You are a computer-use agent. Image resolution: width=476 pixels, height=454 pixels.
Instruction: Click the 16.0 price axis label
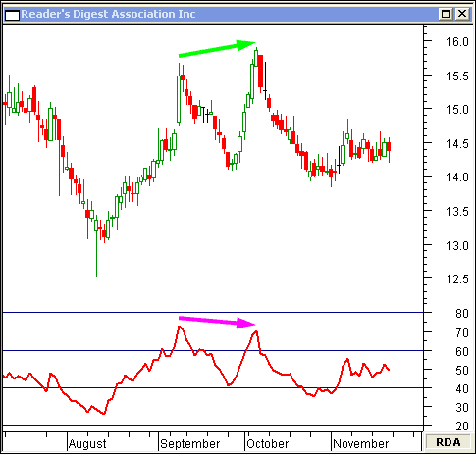[457, 42]
